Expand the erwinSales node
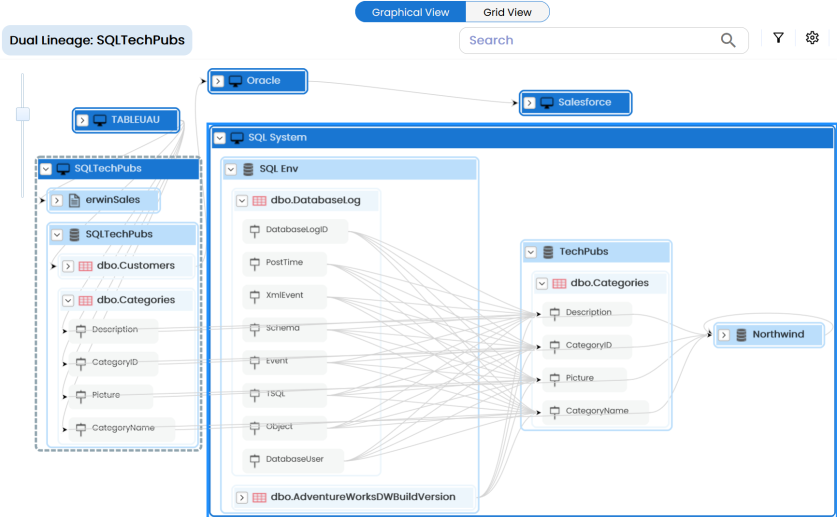Viewport: 837px width, 517px height. point(57,201)
